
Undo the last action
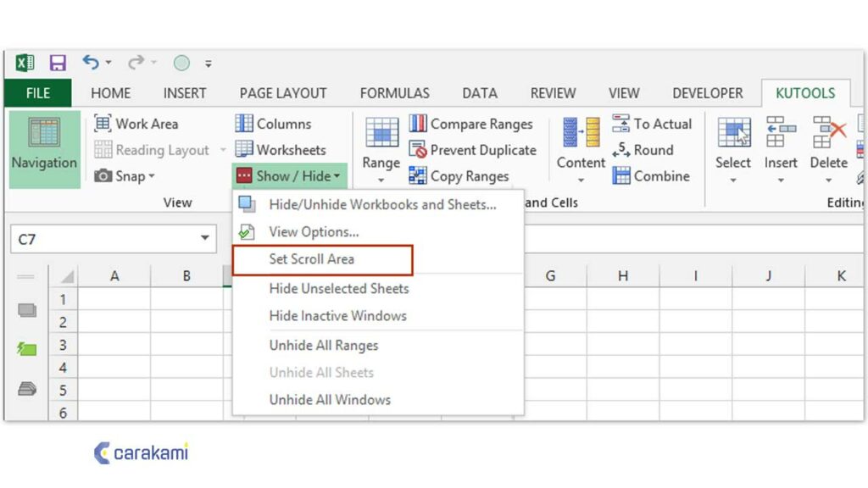(91, 63)
